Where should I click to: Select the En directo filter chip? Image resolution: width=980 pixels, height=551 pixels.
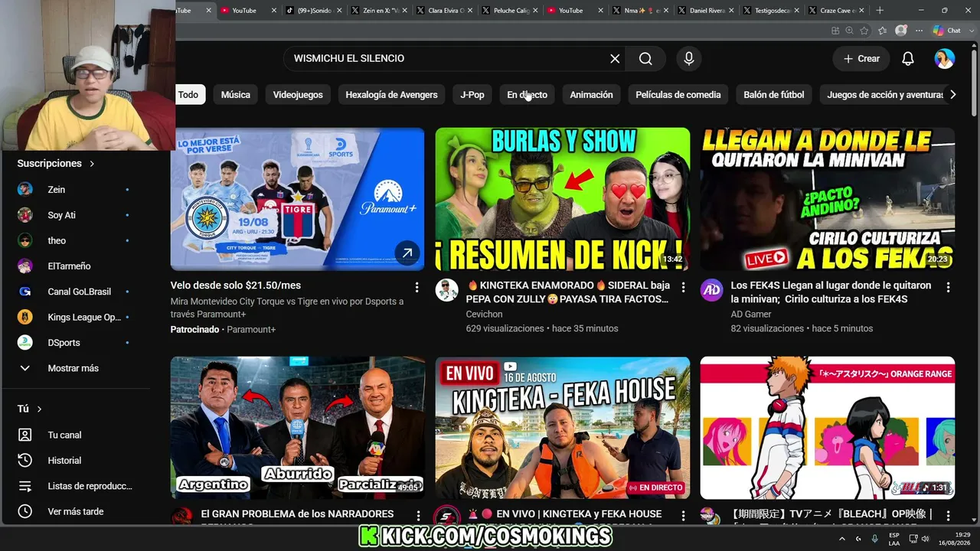[528, 95]
